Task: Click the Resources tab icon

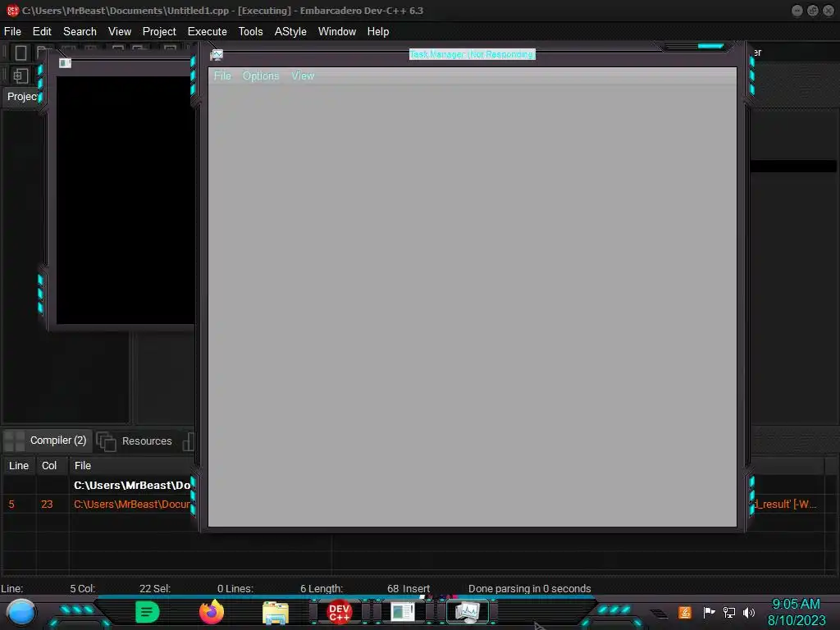Action: pyautogui.click(x=106, y=441)
